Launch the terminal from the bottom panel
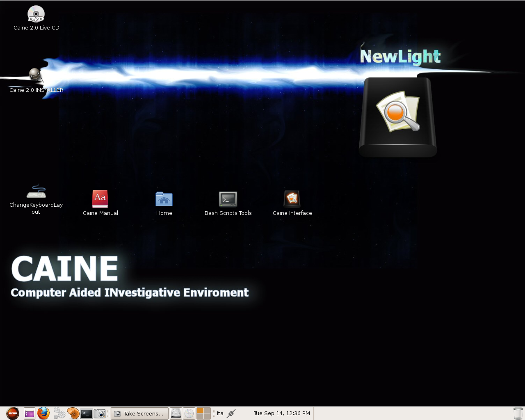This screenshot has width=525, height=420. coord(87,413)
